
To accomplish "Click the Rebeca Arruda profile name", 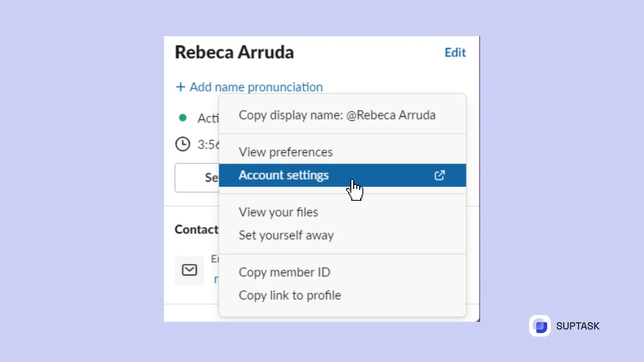I will tap(234, 52).
